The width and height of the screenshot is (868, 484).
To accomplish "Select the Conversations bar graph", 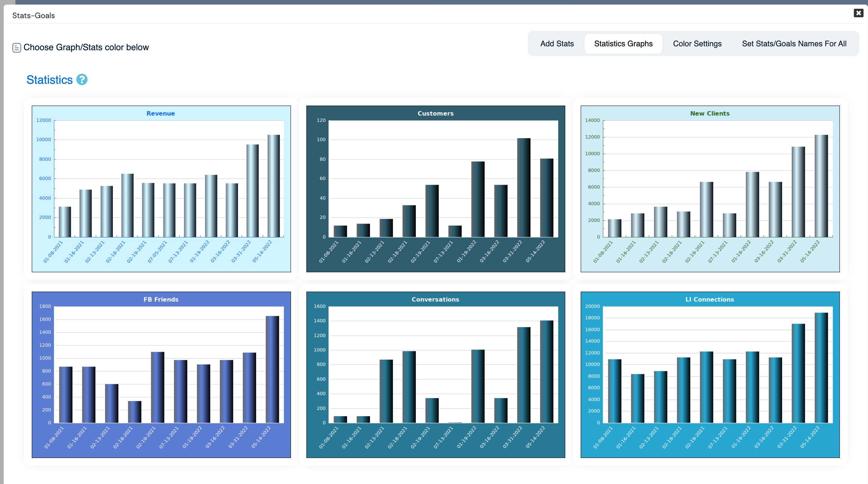I will point(435,374).
